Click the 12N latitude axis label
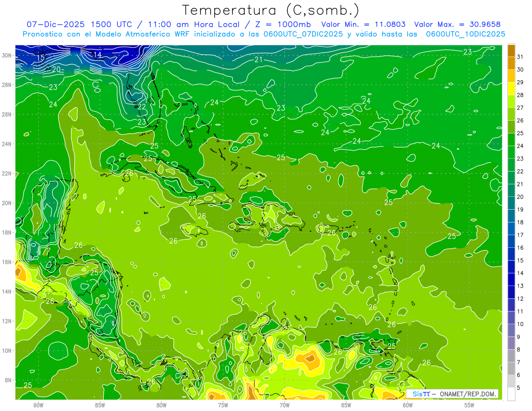532x411 pixels. (7, 321)
